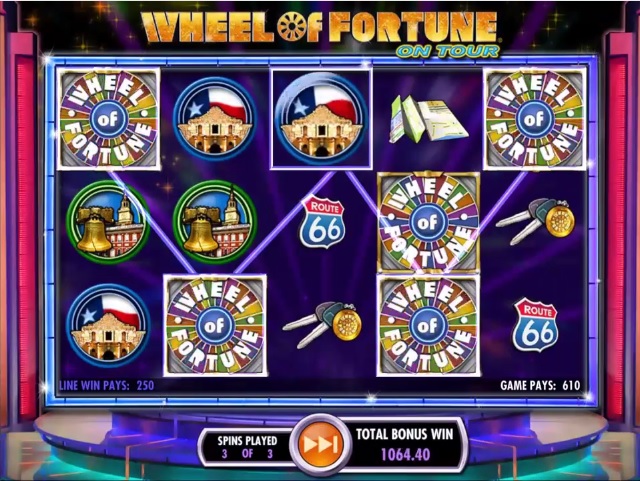Screen dimensions: 640x481
Task: Select the car keys symbol in bottom row
Action: click(323, 325)
